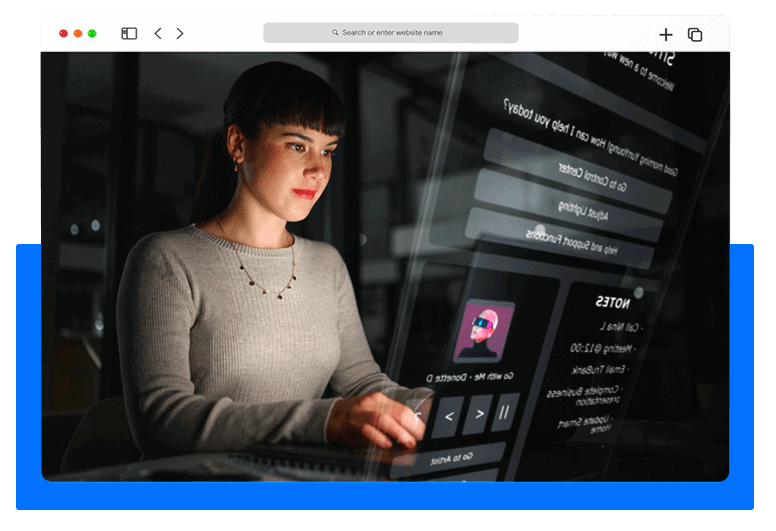Screen dimensions: 776x531
Task: Click the pink album art thumbnail
Action: pyautogui.click(x=483, y=332)
